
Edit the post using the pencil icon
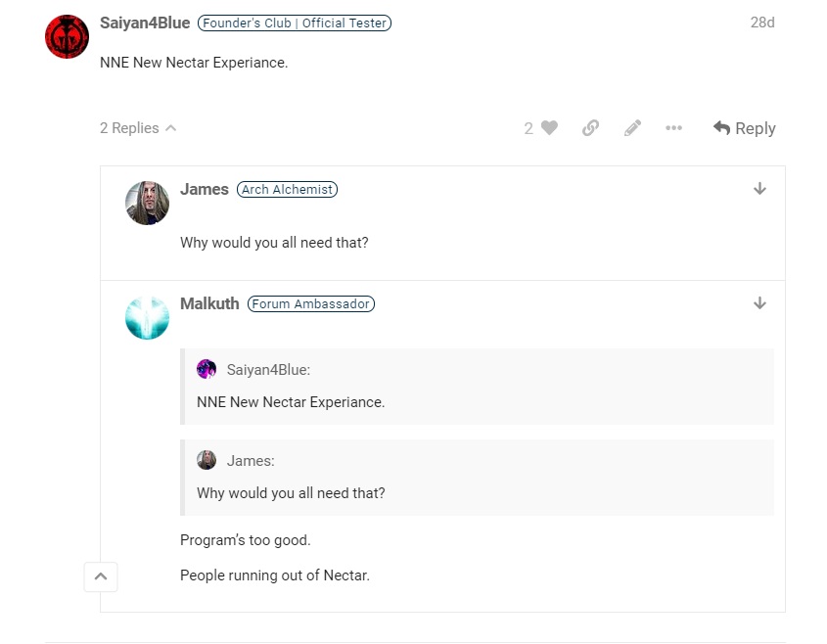click(x=632, y=127)
